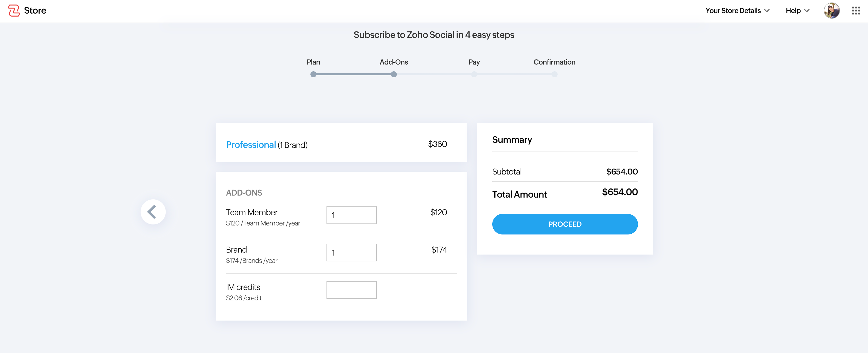Click the Zoho Store logo icon
The image size is (868, 353).
pyautogui.click(x=14, y=10)
